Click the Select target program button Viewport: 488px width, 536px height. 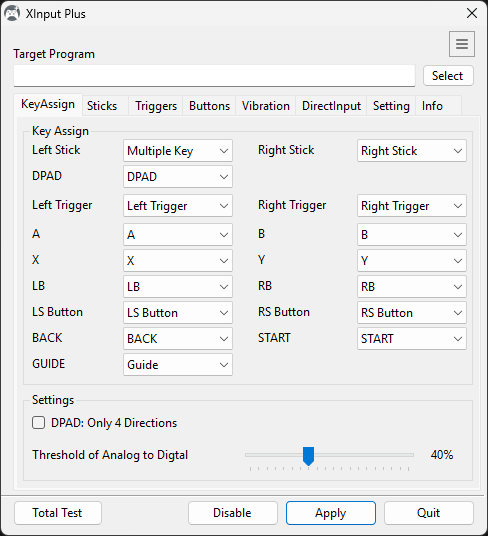[x=448, y=76]
